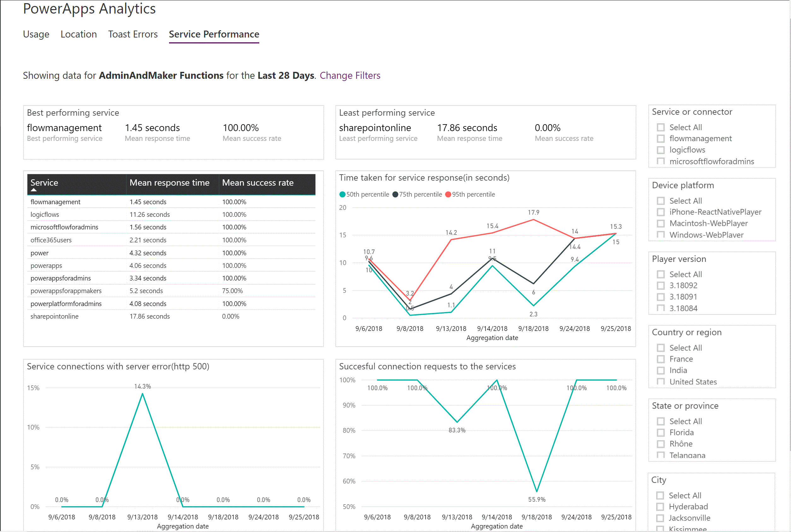The width and height of the screenshot is (791, 532).
Task: Open the Toast Errors tab
Action: (x=133, y=34)
